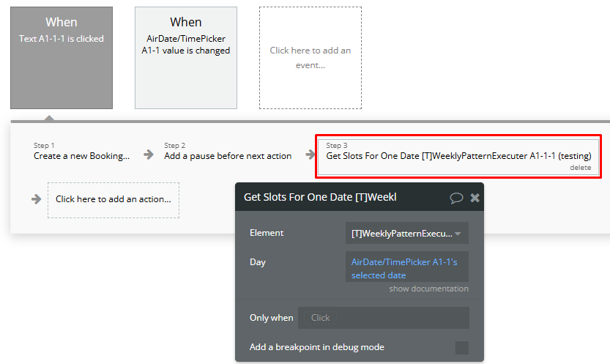610x364 pixels.
Task: Close the Get Slots For One Date popup
Action: point(475,197)
